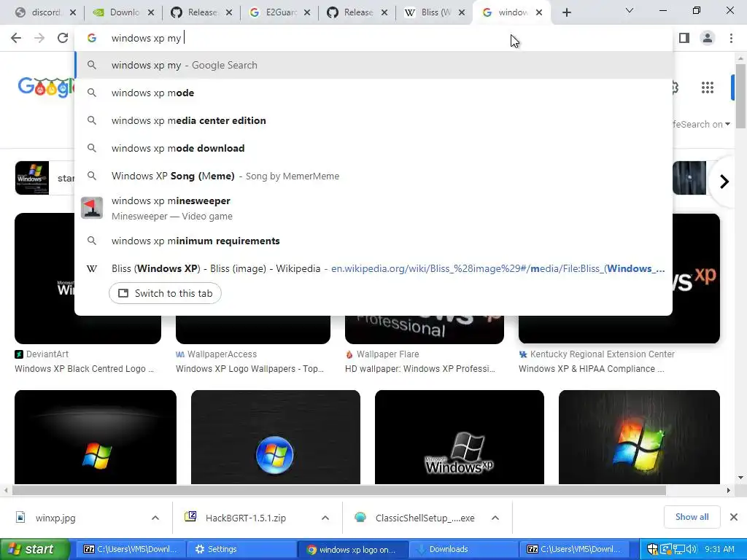
Task: Expand options for winxp.jpg download
Action: (x=155, y=518)
